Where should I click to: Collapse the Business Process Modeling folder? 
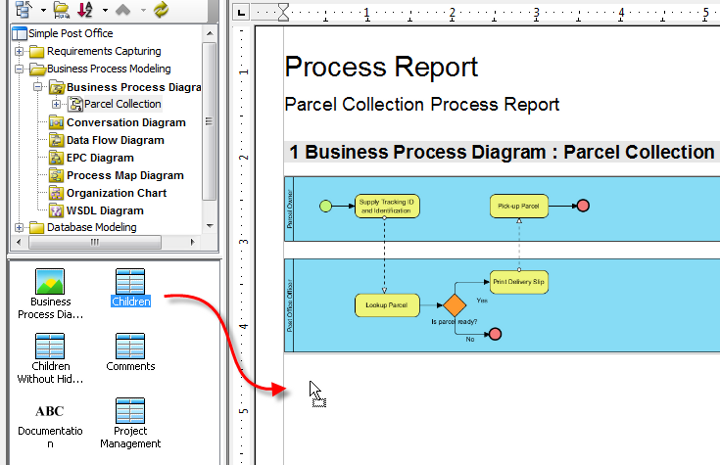click(19, 69)
